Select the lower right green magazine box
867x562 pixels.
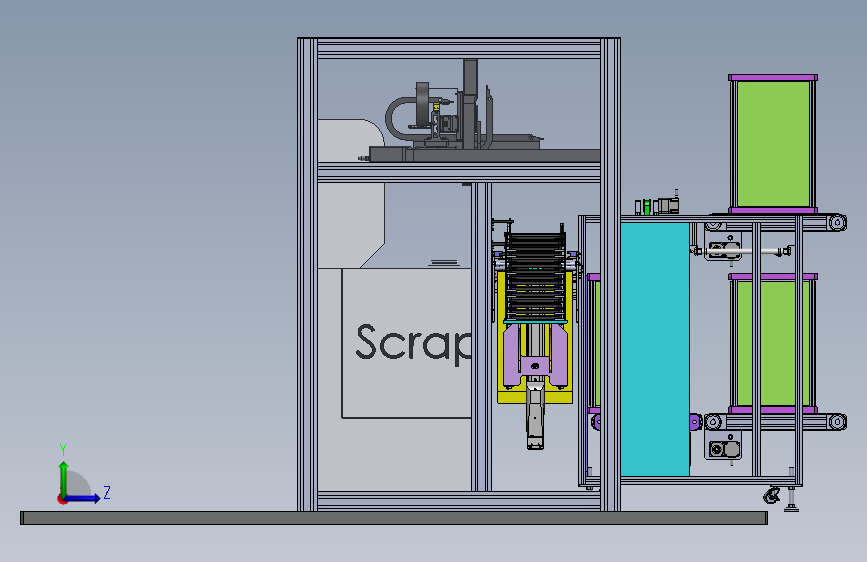point(772,343)
